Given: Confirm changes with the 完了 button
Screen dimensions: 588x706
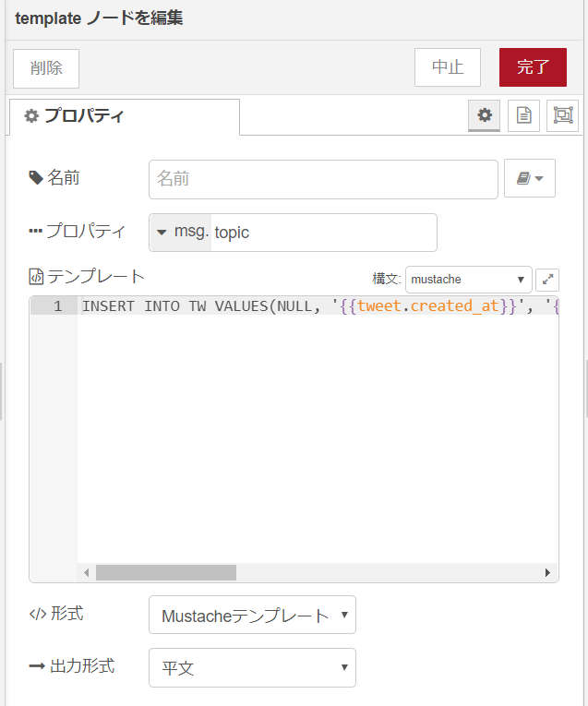Looking at the screenshot, I should click(x=533, y=67).
